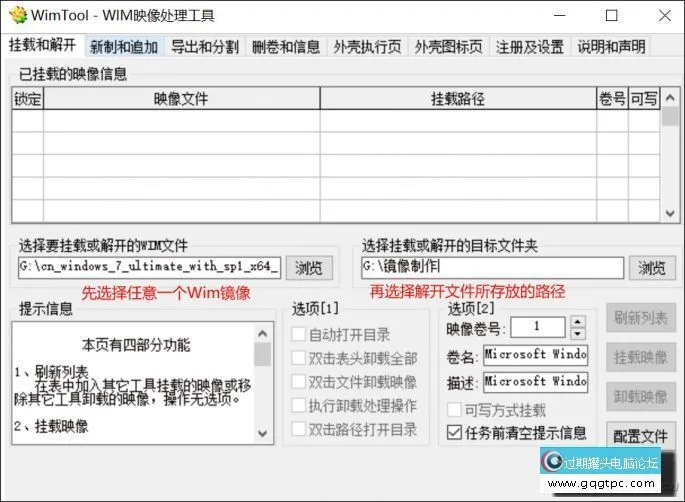Screen dimensions: 685x502
Task: Click the 卷名 text field
Action: tap(535, 355)
